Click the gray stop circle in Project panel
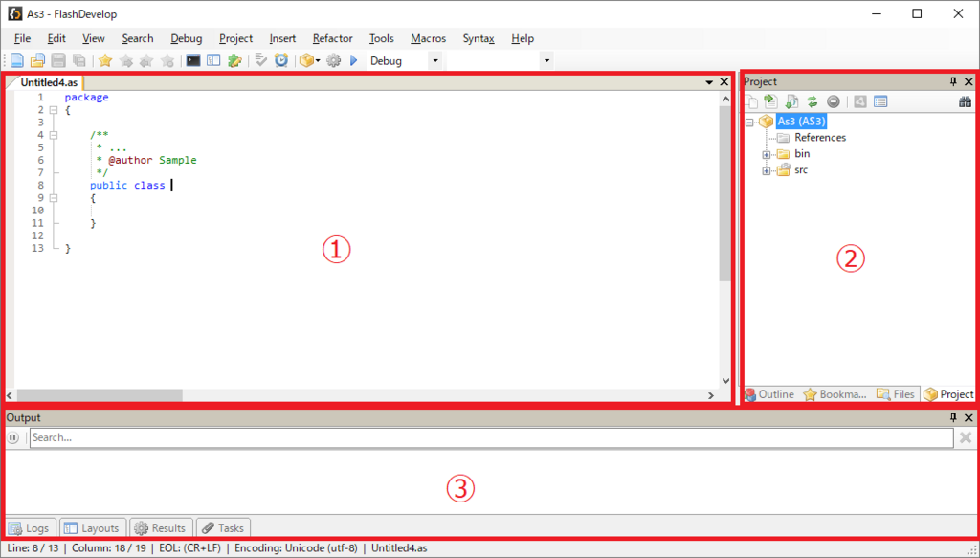 pos(834,101)
